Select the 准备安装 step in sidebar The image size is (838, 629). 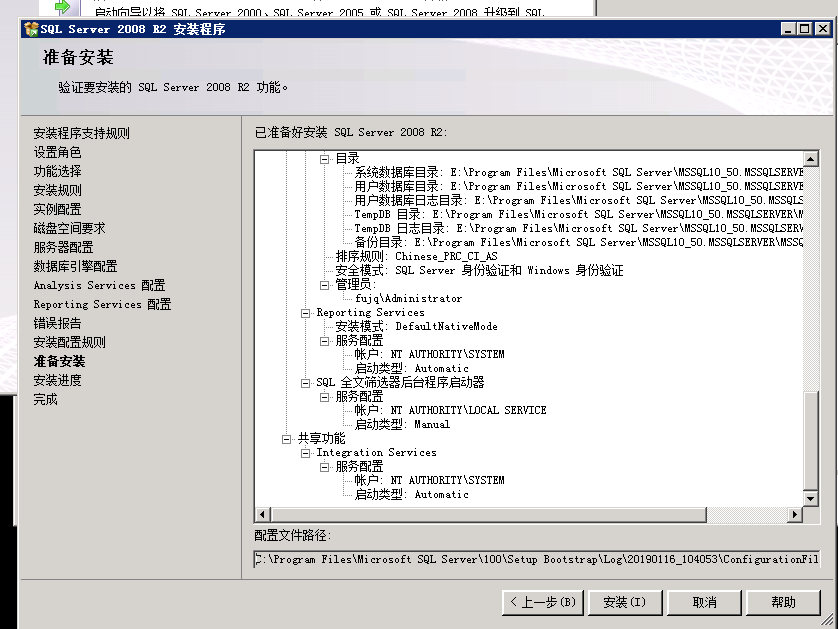[59, 361]
